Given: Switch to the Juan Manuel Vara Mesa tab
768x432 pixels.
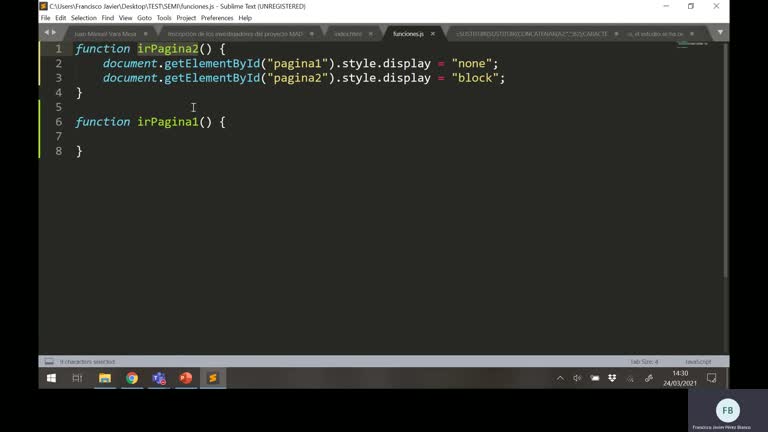Looking at the screenshot, I should click(x=105, y=33).
